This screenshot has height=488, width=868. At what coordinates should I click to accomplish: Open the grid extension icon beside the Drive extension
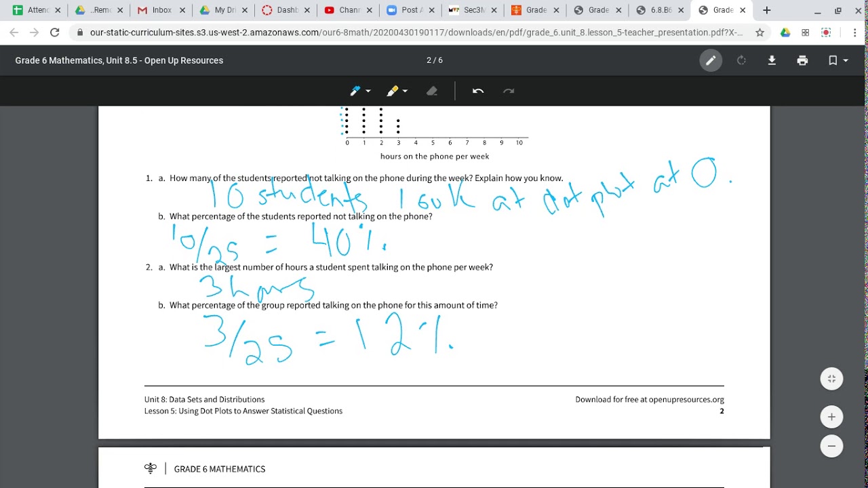(806, 33)
